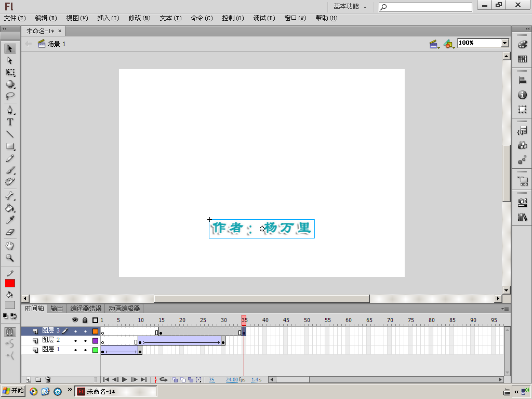532x399 pixels.
Task: Open the Edit Symbols dropdown
Action: tap(449, 44)
